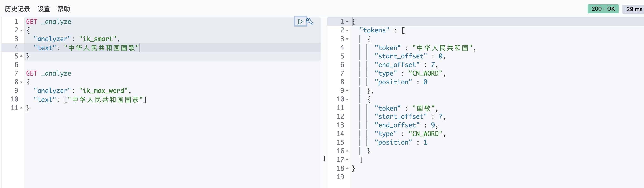Click "type" : "CN_WORD" on output line 14

409,134
